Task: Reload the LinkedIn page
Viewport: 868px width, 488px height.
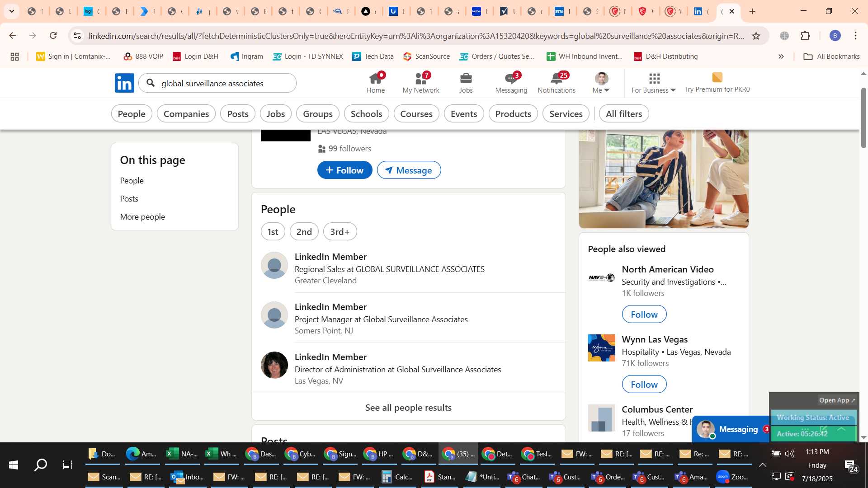Action: [53, 36]
